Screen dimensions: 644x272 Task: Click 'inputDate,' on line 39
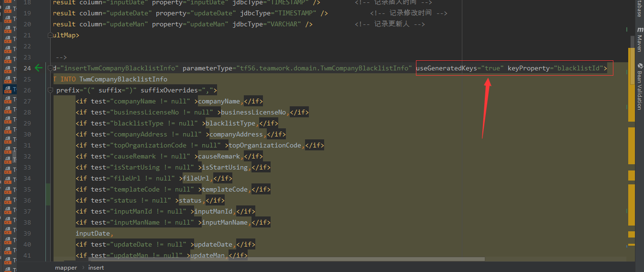pyautogui.click(x=95, y=233)
